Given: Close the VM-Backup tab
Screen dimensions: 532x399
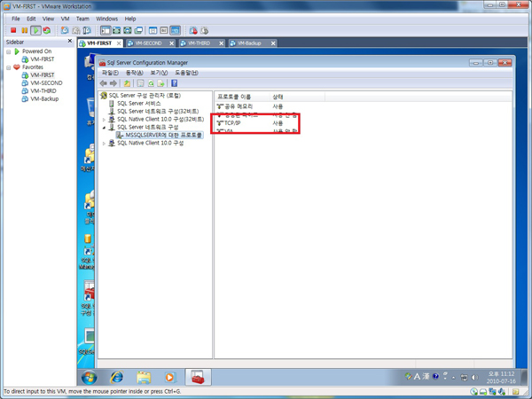Looking at the screenshot, I should click(273, 43).
